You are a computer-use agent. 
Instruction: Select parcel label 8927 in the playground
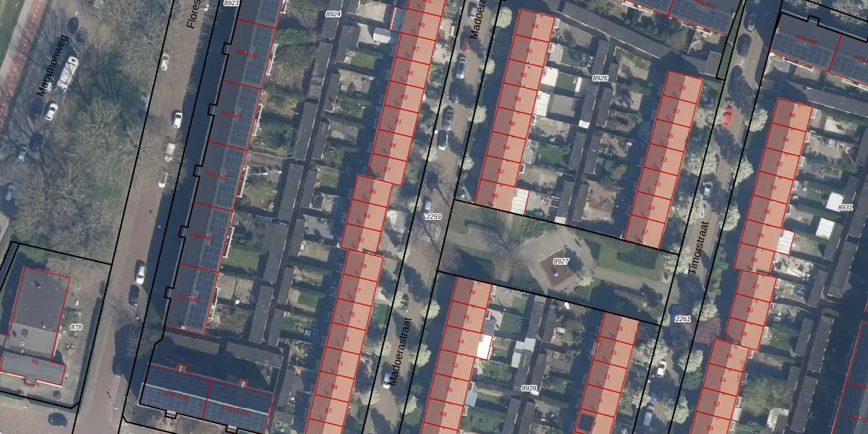(x=561, y=260)
